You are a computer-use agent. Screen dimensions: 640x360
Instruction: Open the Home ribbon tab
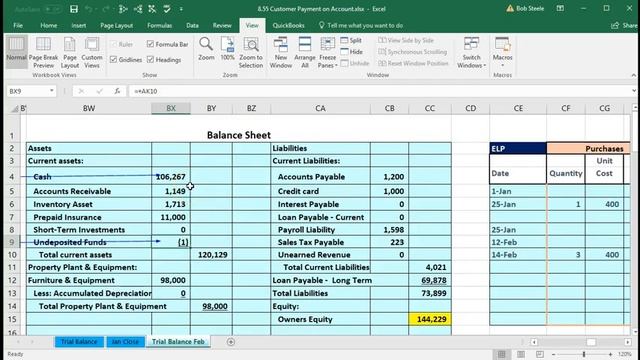pos(49,25)
